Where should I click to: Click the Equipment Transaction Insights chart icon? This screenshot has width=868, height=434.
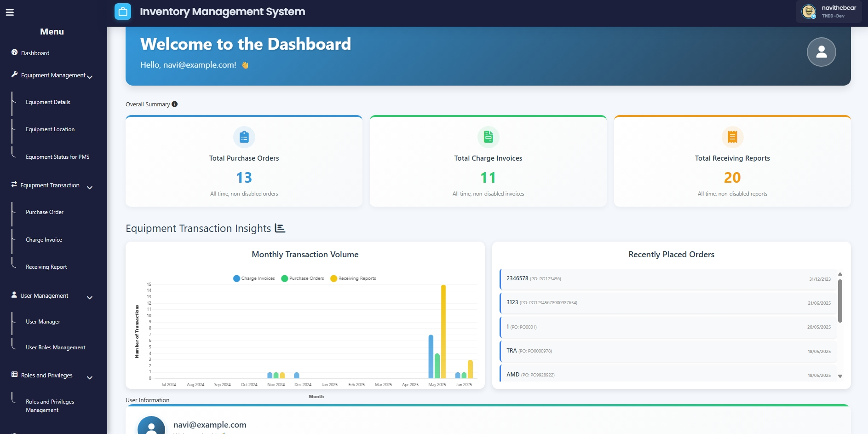(x=280, y=228)
